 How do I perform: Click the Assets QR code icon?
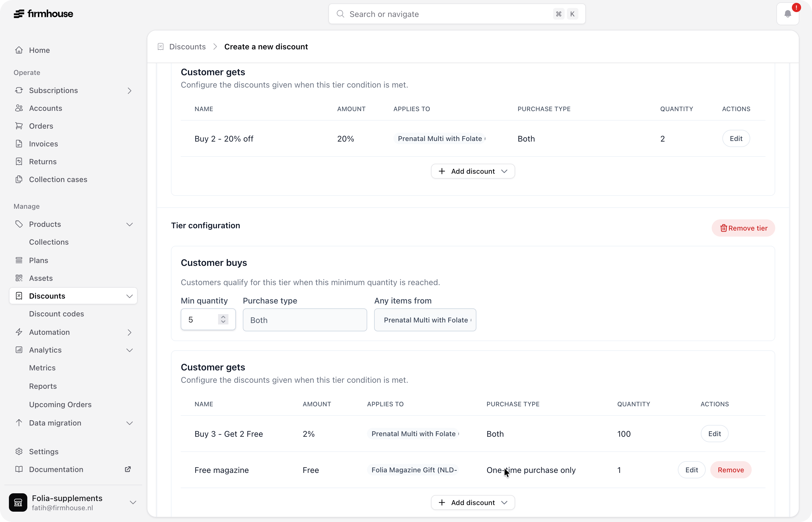pyautogui.click(x=19, y=278)
